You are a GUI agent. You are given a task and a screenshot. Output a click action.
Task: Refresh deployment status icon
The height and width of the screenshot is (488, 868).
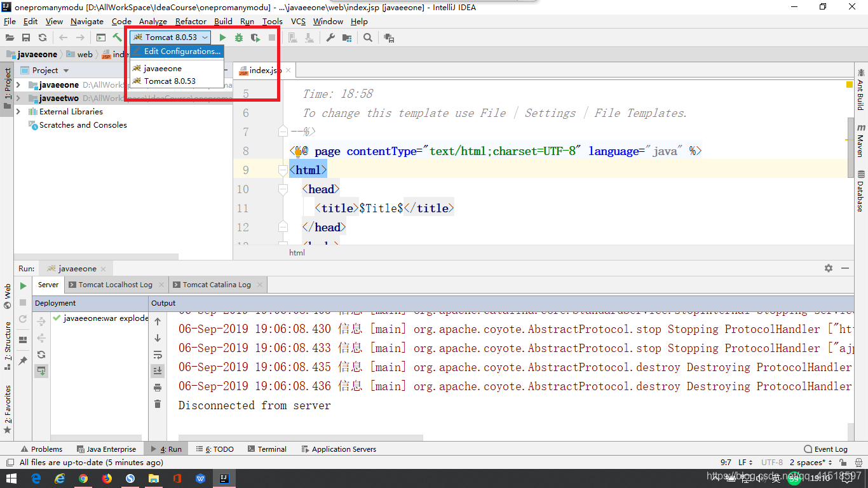41,355
